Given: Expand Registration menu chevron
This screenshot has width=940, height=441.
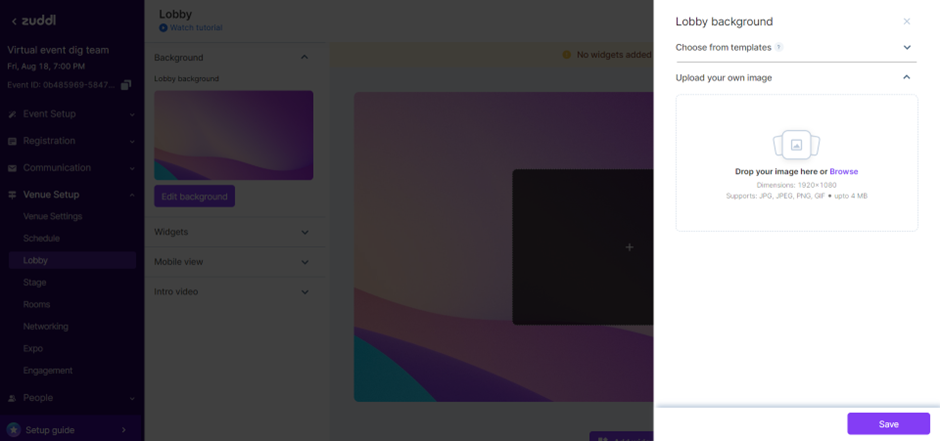Looking at the screenshot, I should [x=132, y=141].
